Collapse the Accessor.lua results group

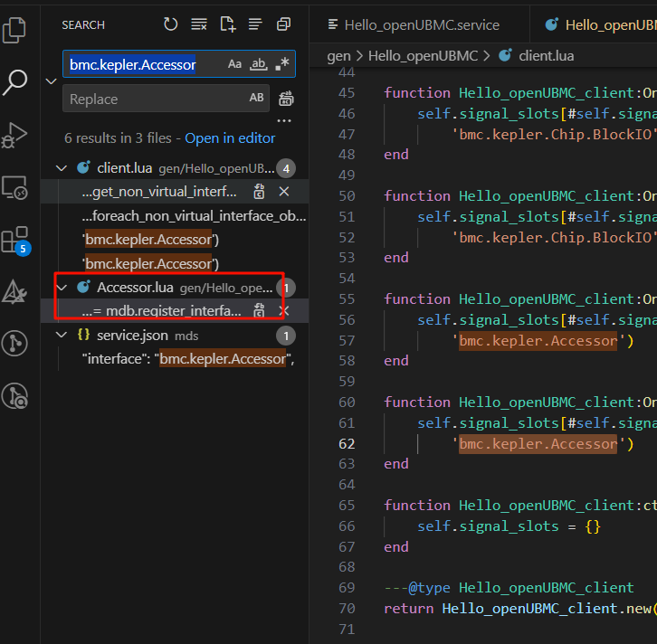coord(62,288)
